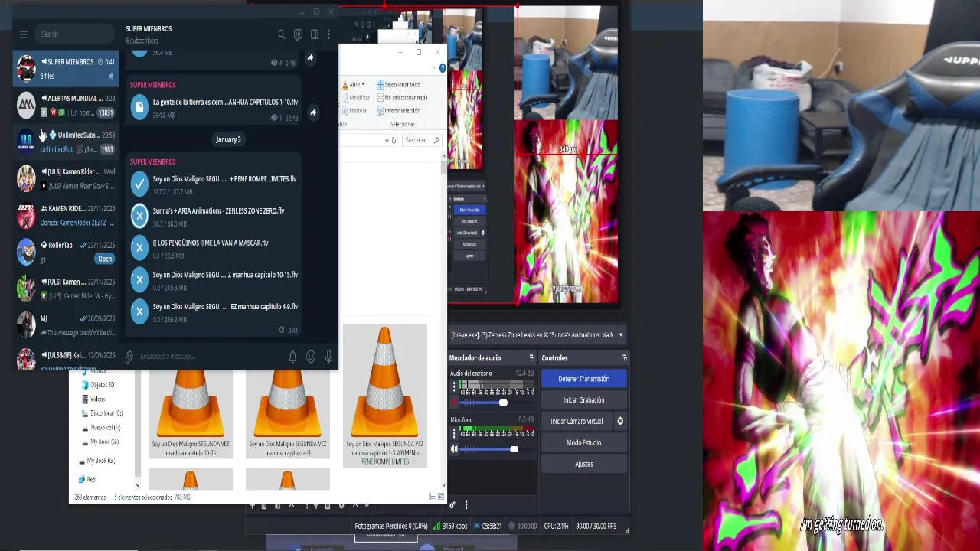Viewport: 980px width, 551px height.
Task: Open Ajustes in OBS controls
Action: pos(584,464)
